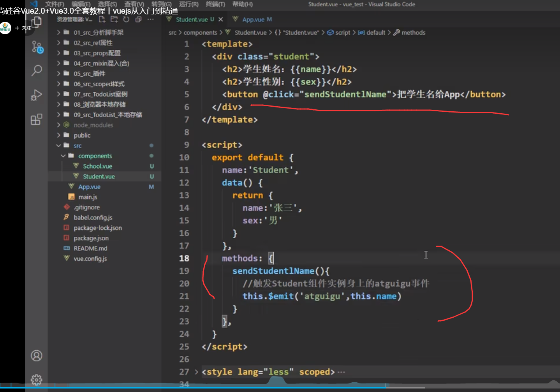Click the 关注 follow button

[x=23, y=28]
